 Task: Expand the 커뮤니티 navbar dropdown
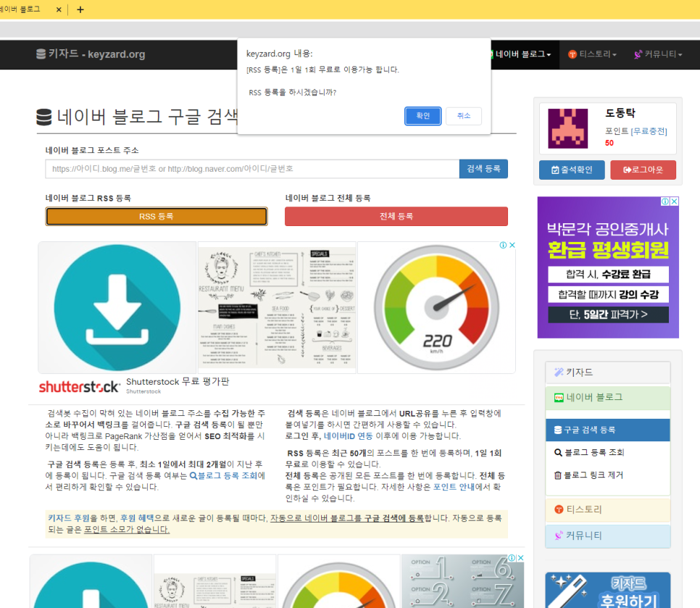[x=658, y=54]
